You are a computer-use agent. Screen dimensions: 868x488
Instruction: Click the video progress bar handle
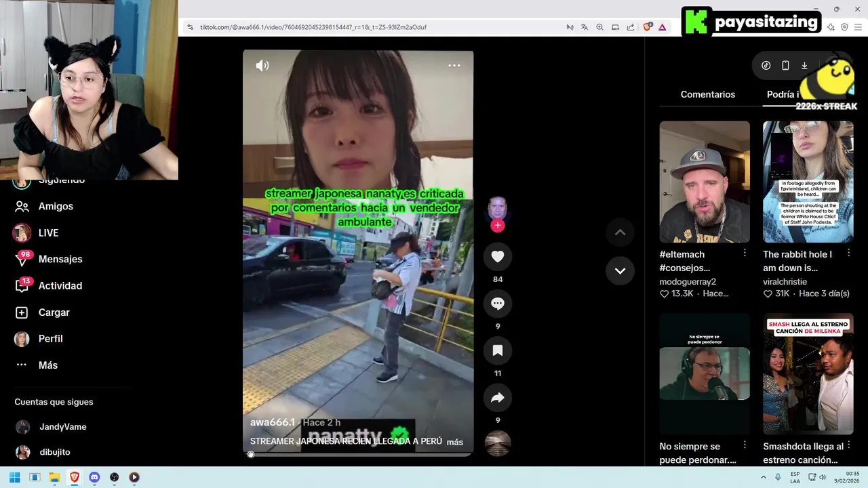coord(251,454)
